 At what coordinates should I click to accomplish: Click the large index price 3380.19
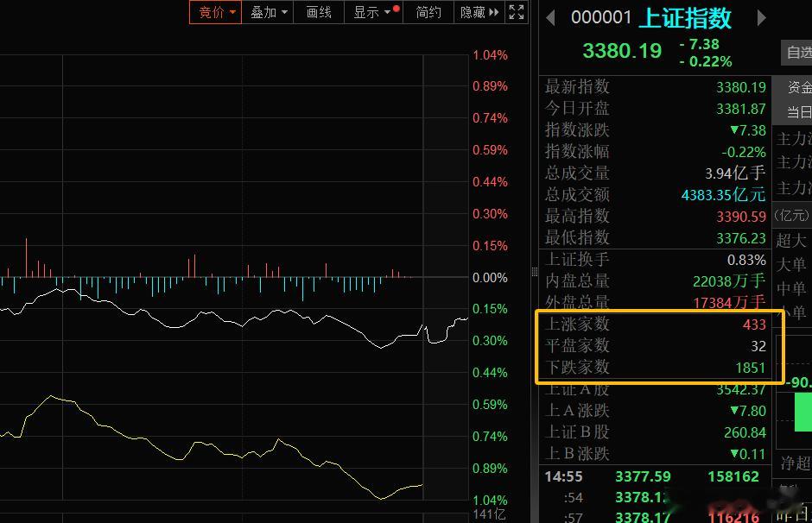[x=622, y=51]
